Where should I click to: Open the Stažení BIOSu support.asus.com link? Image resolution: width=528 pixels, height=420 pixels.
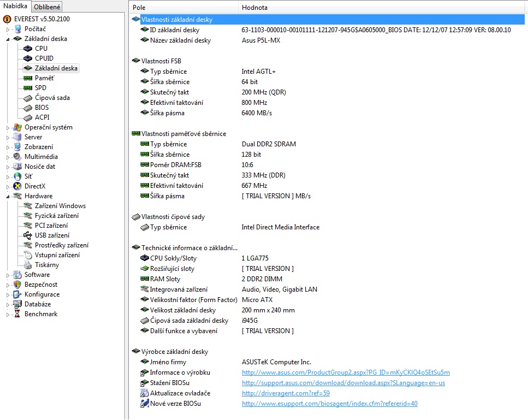pos(343,383)
